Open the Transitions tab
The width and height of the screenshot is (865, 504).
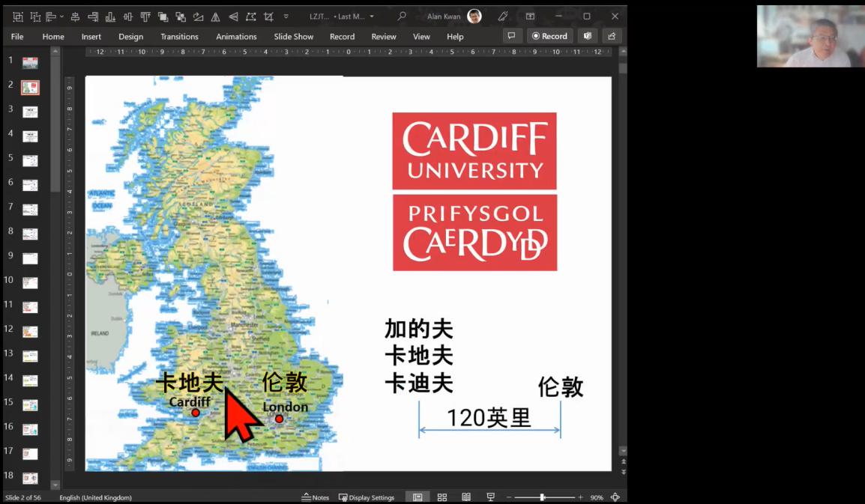(x=179, y=37)
